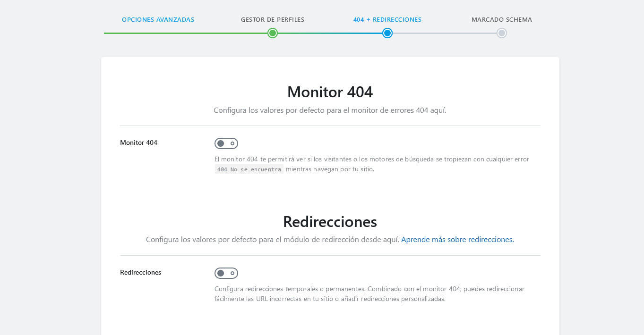Select the 404 + Redirecciones step label
The image size is (644, 335).
click(387, 20)
